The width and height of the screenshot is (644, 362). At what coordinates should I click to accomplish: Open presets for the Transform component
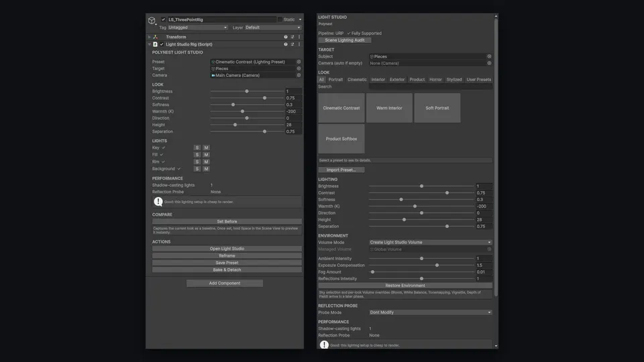pos(292,37)
